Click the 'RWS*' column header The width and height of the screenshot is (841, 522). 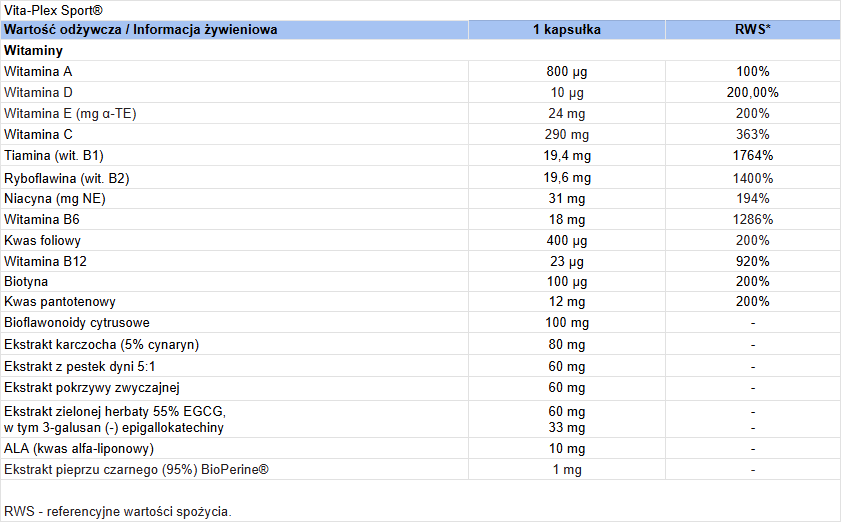753,30
